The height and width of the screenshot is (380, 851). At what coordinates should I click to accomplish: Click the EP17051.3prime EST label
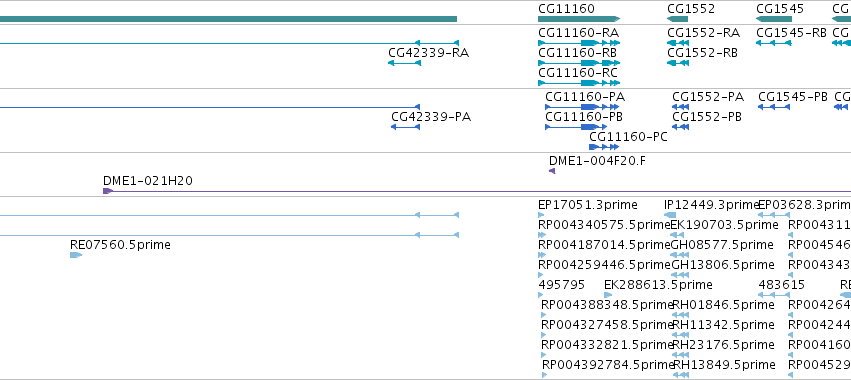(588, 205)
